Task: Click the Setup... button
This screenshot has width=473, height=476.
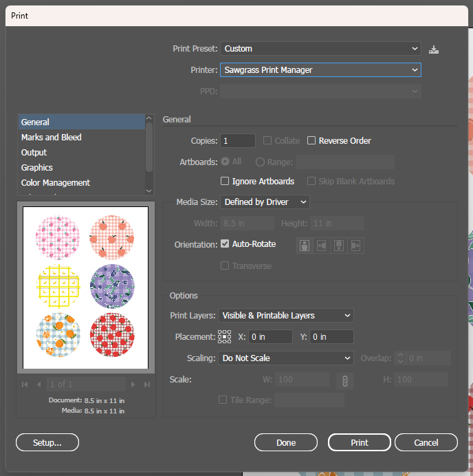Action: (47, 442)
